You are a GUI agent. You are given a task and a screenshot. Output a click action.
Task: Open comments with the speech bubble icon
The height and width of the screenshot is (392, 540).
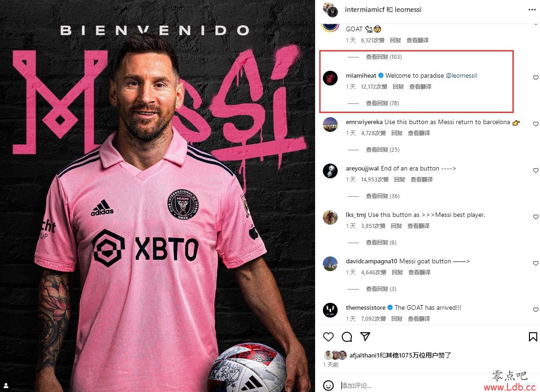(347, 336)
